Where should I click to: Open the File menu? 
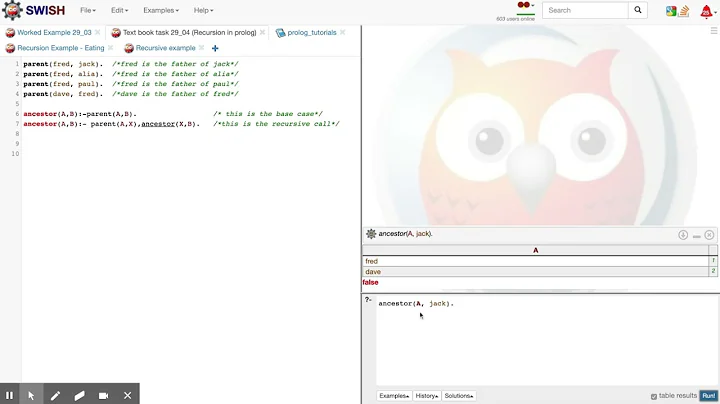point(88,10)
